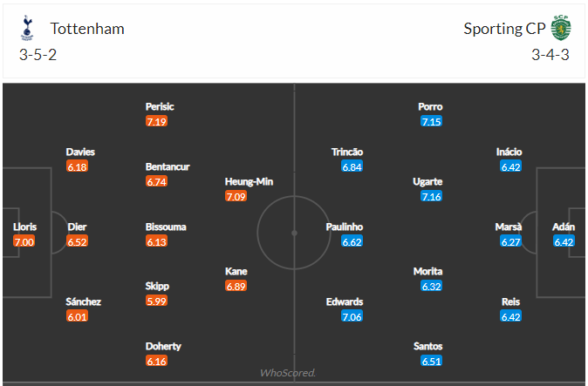Click Lloris's 7.00 rating badge
Screen dimensions: 588x386
click(x=24, y=241)
